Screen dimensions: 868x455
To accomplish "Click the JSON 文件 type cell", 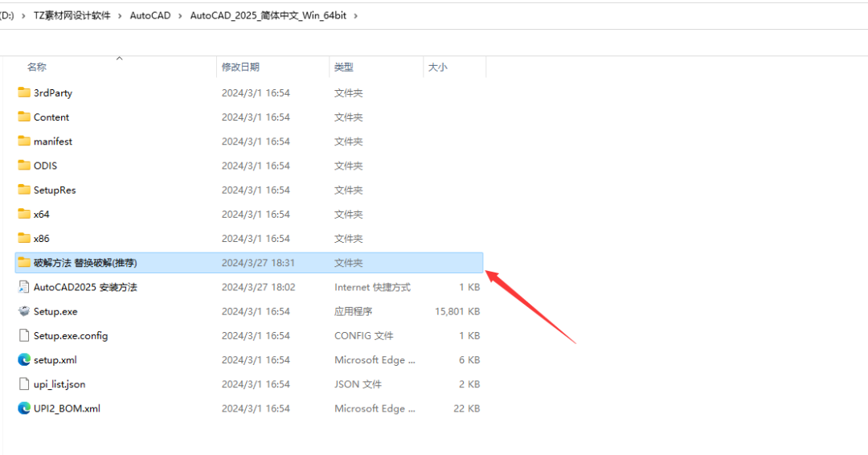I will [x=358, y=384].
